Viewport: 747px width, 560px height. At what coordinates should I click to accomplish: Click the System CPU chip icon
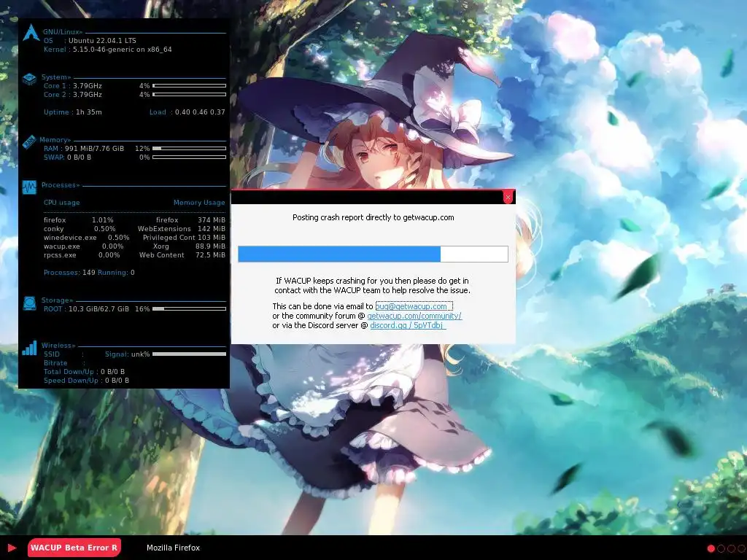pos(29,79)
